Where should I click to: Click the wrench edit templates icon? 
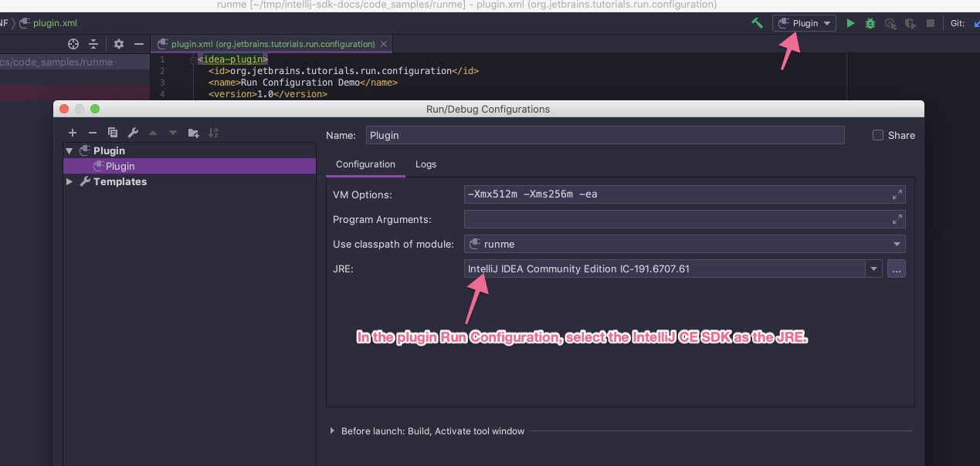133,133
